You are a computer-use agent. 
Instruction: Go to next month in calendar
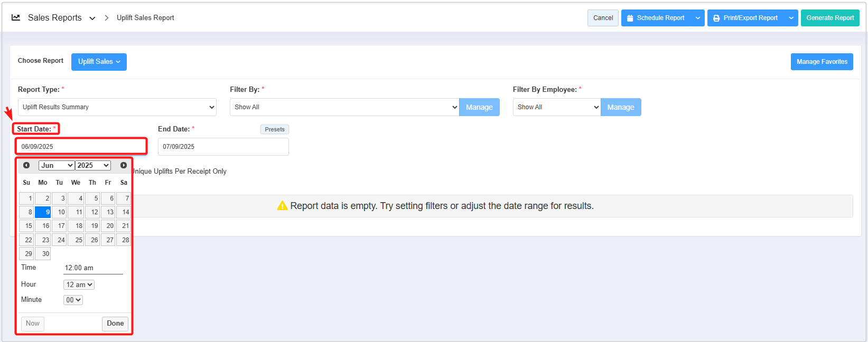click(124, 165)
